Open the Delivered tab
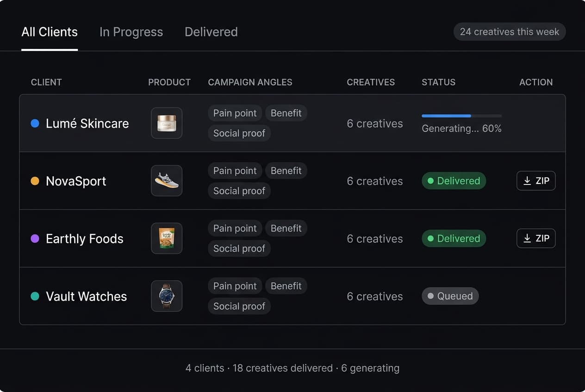 211,32
